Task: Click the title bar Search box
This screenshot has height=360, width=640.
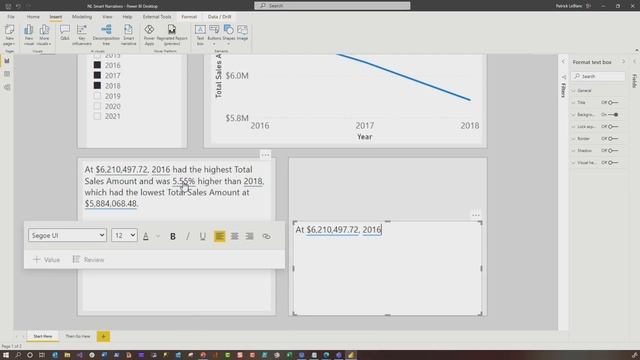Action: (x=332, y=6)
